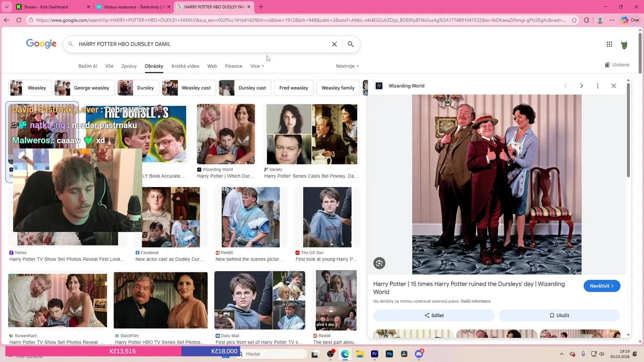Filter images by George weasley chip

tap(84, 87)
